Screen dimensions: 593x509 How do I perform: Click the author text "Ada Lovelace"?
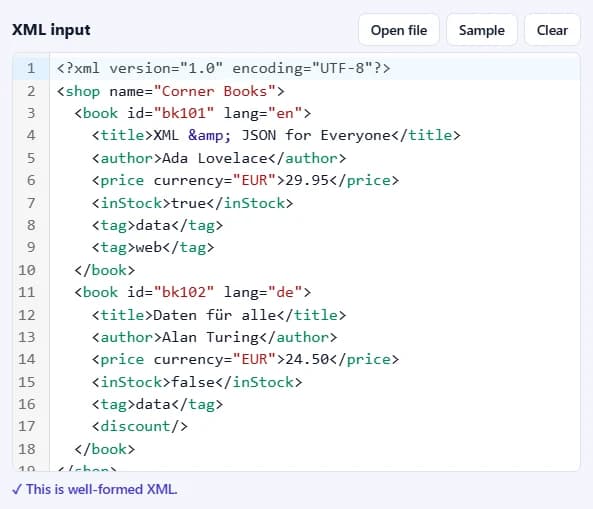click(214, 158)
